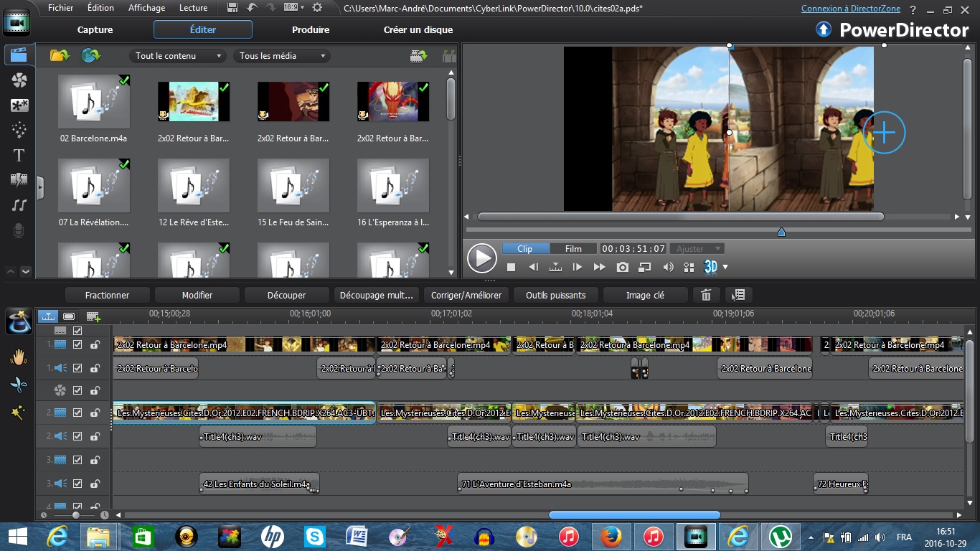Toggle the audio track 2 enable checkbox

pos(78,436)
